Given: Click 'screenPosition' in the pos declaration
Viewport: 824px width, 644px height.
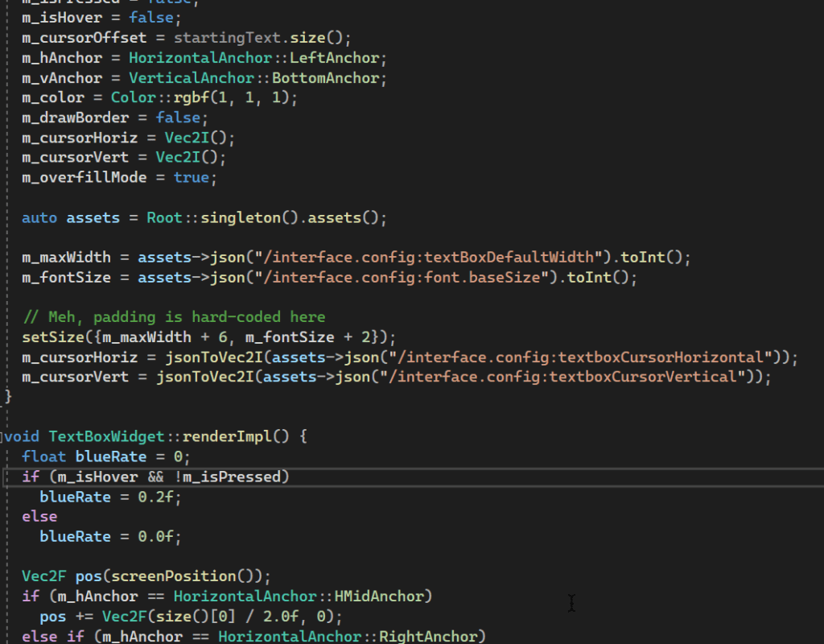Looking at the screenshot, I should (174, 576).
